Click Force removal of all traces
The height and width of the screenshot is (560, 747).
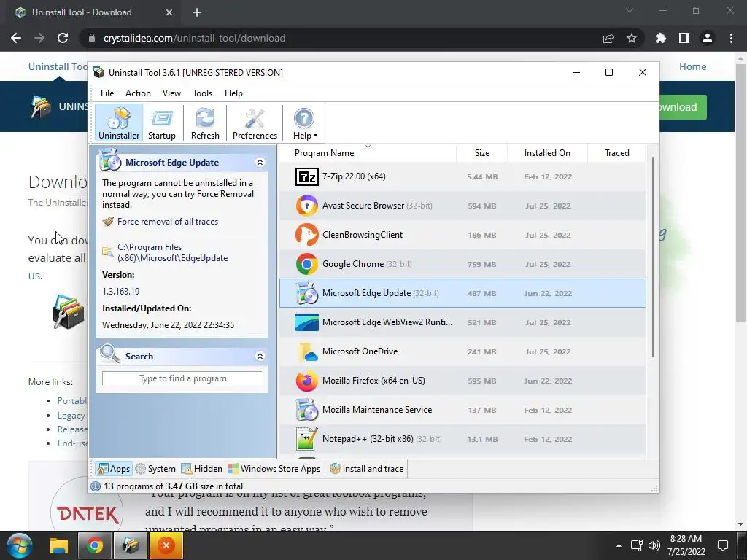[x=168, y=222]
